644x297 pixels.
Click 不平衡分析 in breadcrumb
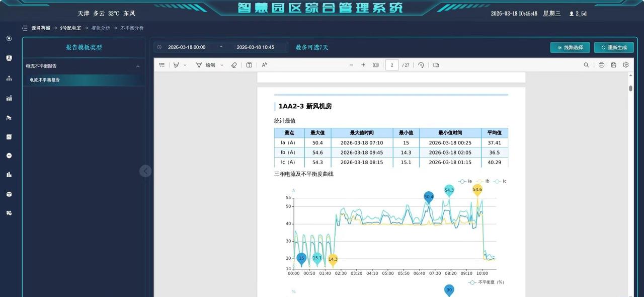[132, 28]
